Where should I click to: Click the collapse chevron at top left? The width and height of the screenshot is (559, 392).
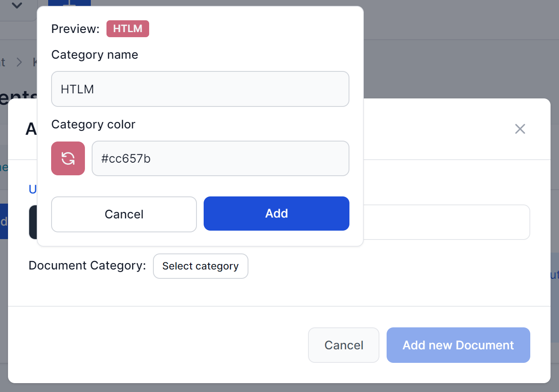(17, 6)
